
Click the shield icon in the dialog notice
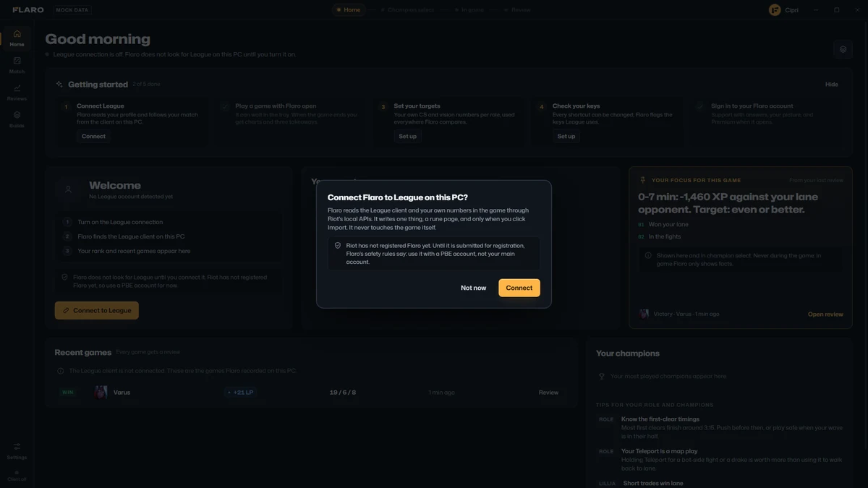pyautogui.click(x=338, y=246)
